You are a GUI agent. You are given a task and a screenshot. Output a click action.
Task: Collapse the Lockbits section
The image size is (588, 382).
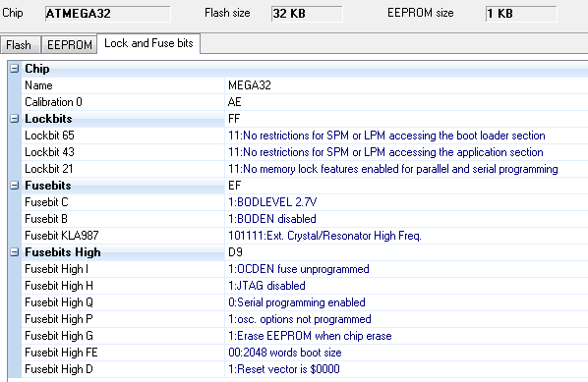tap(14, 119)
